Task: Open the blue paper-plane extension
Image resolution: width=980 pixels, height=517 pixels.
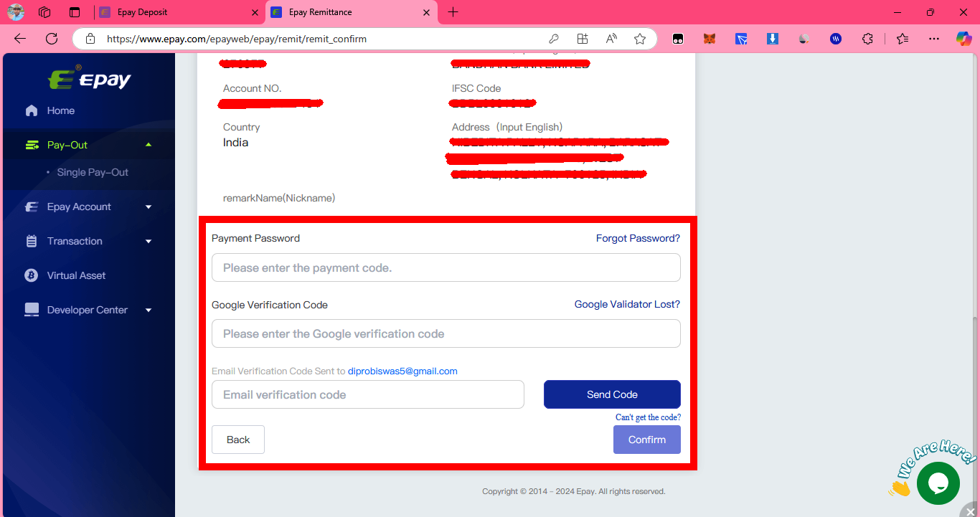Action: 741,39
